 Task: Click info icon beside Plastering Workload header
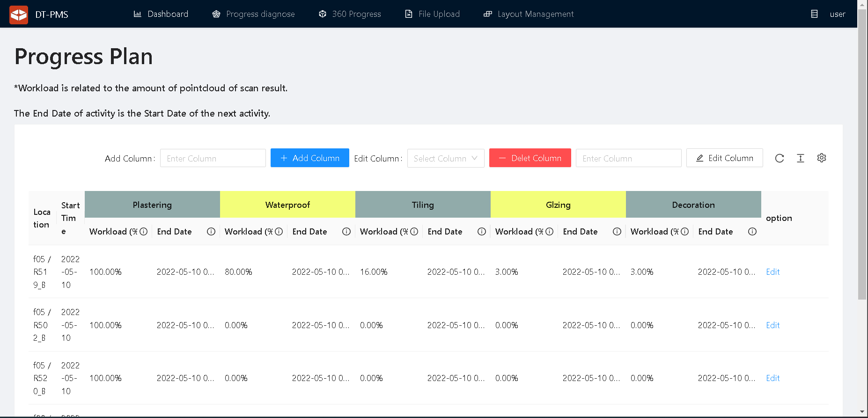[144, 232]
